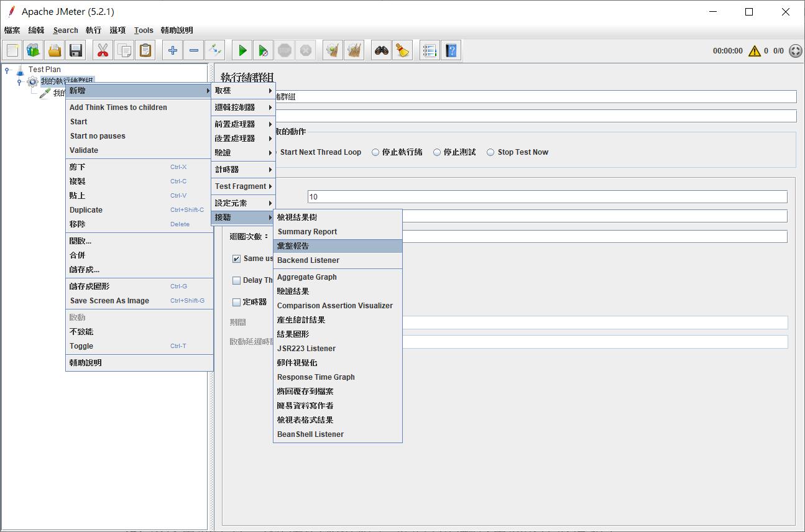The image size is (805, 532).
Task: Open the 執行 menu
Action: tap(93, 30)
